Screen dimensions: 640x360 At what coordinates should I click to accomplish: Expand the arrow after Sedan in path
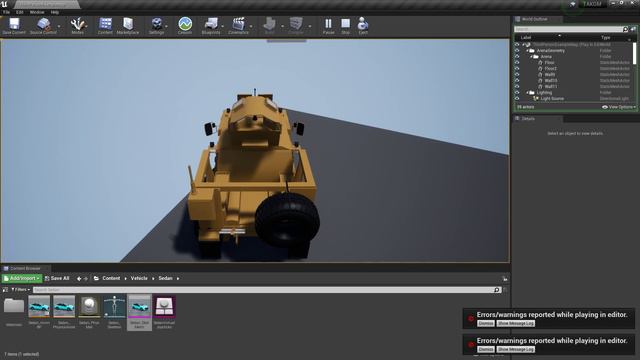pyautogui.click(x=178, y=279)
